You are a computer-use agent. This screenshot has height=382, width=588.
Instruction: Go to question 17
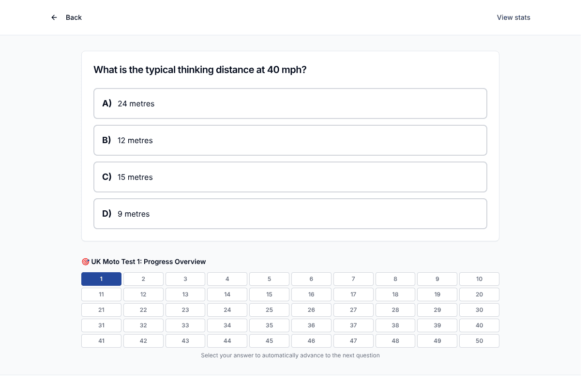coord(353,294)
